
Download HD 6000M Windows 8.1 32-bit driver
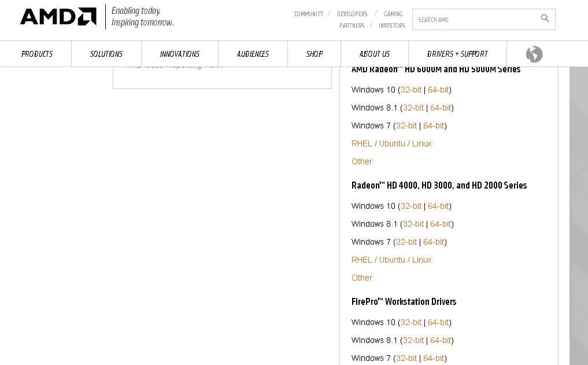tap(413, 108)
